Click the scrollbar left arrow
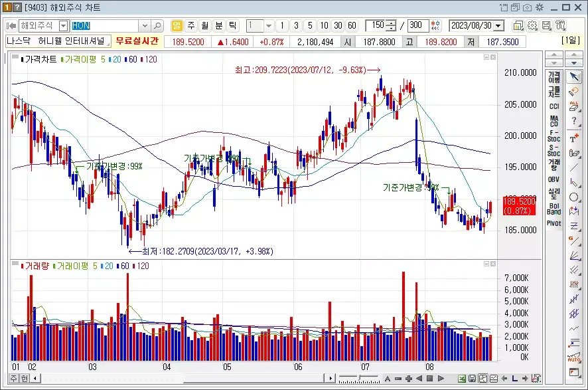 (35, 378)
